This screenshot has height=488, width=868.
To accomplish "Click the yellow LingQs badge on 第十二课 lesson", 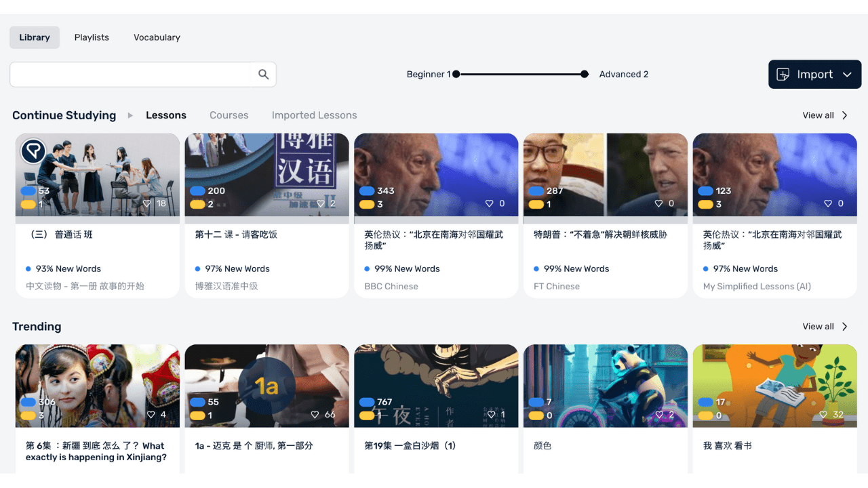I will [197, 203].
